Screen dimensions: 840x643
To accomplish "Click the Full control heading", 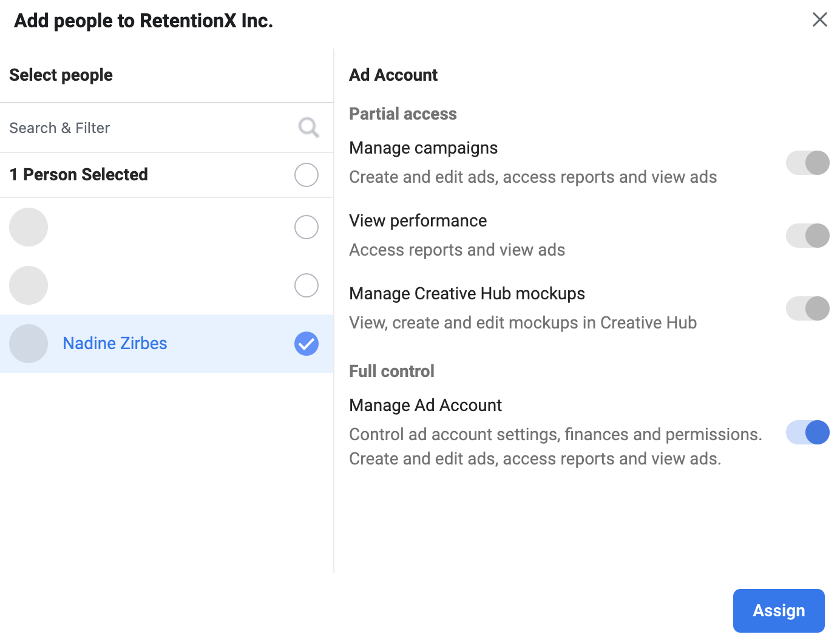I will coord(392,372).
